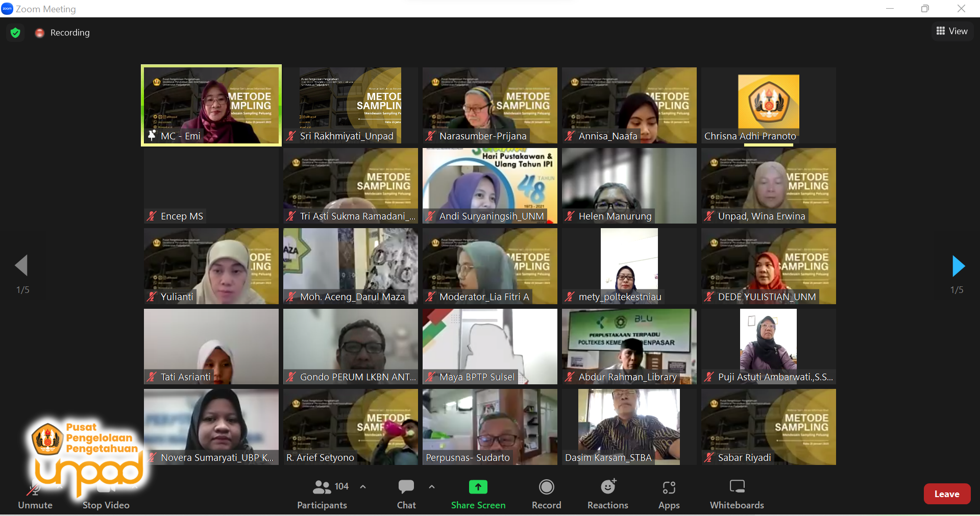The width and height of the screenshot is (980, 516).
Task: Unmute the microphone
Action: pos(35,495)
